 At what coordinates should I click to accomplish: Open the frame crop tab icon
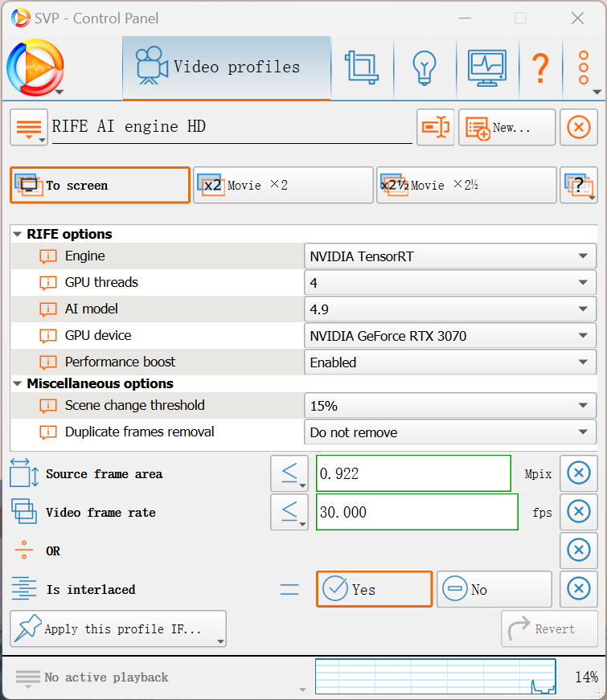362,68
